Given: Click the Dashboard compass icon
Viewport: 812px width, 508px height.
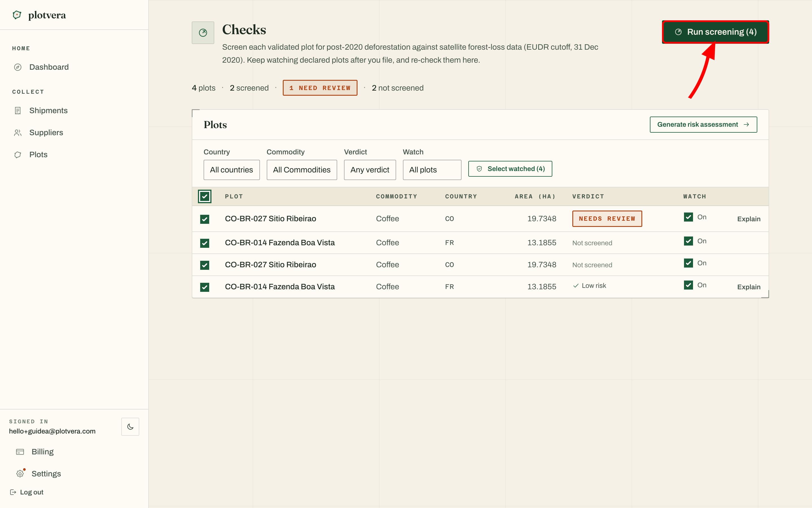Looking at the screenshot, I should click(18, 67).
